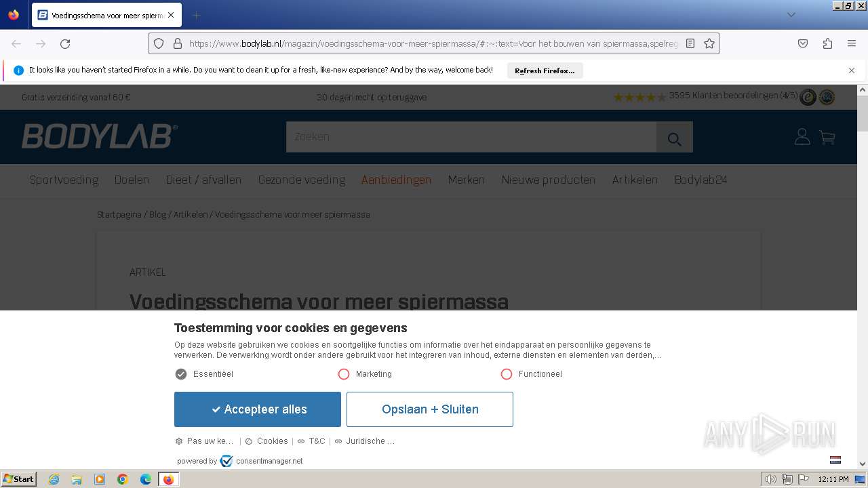Open the Sportvoeding menu
Image resolution: width=868 pixels, height=488 pixels.
click(64, 180)
